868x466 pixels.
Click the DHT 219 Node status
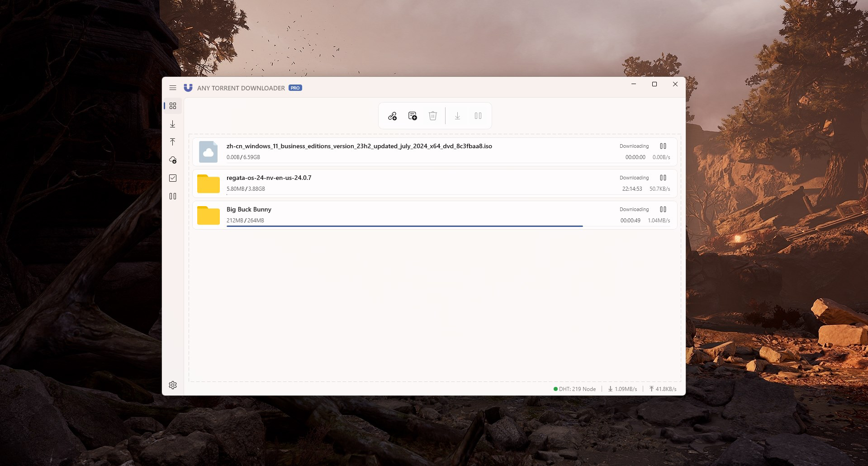pos(574,389)
